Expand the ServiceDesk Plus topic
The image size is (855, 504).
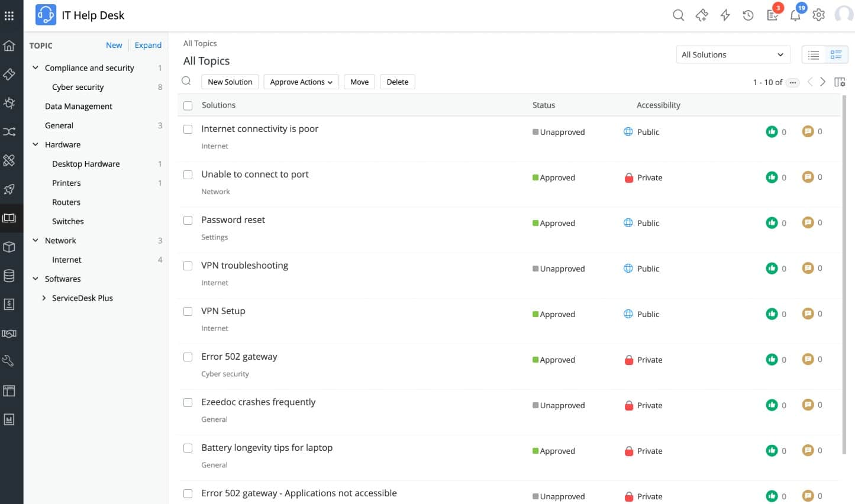(44, 298)
